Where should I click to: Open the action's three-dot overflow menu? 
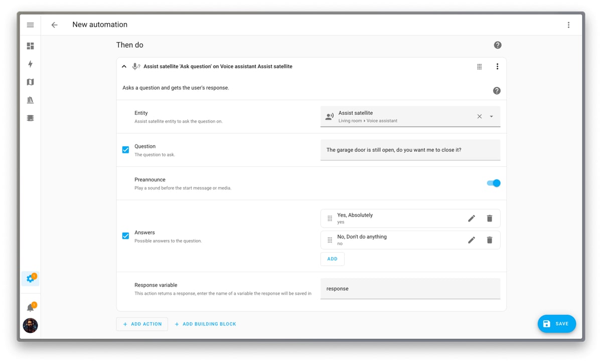tap(497, 67)
